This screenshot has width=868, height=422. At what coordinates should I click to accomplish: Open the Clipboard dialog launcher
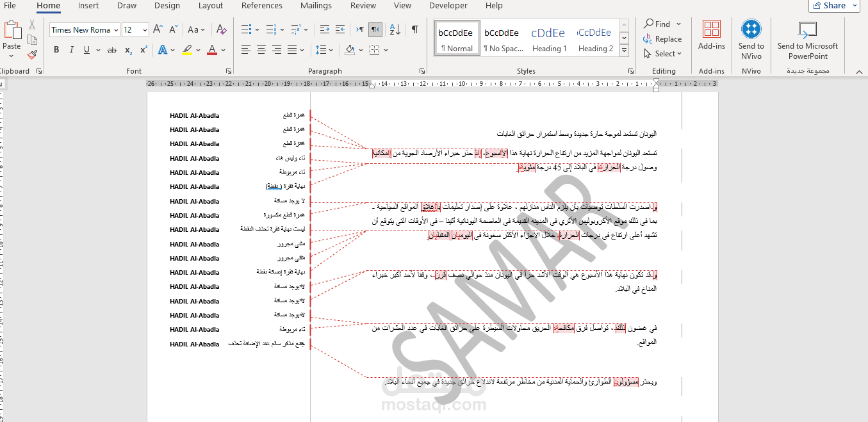tap(38, 71)
